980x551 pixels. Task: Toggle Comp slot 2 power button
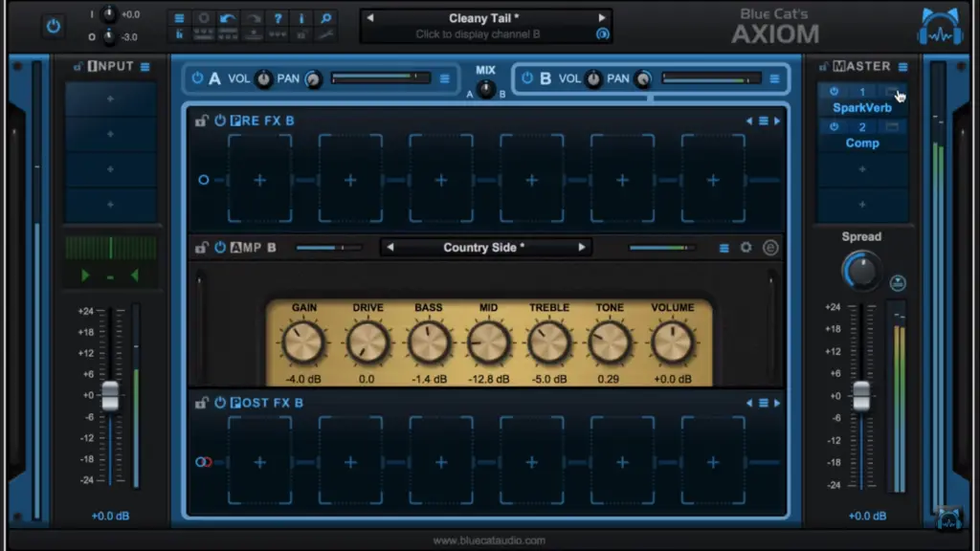coord(834,127)
